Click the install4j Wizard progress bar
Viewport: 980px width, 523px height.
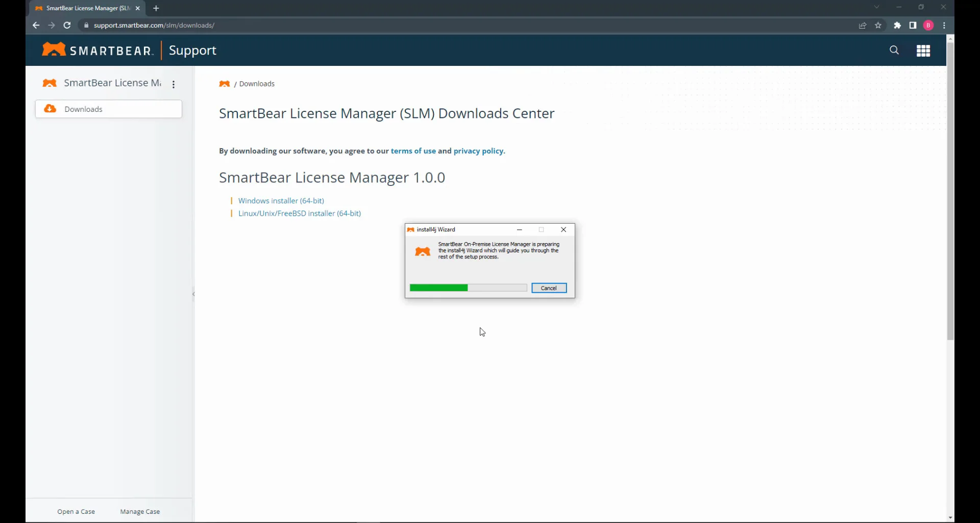pyautogui.click(x=469, y=288)
